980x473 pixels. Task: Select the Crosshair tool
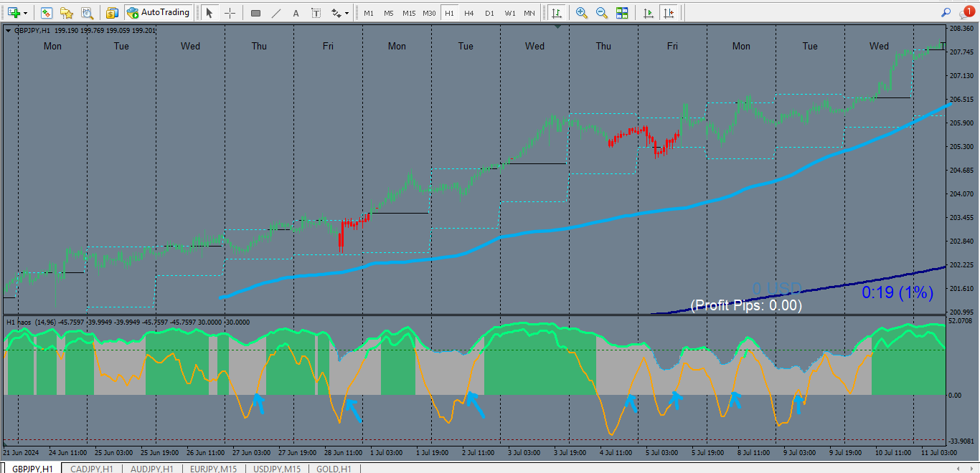[230, 13]
